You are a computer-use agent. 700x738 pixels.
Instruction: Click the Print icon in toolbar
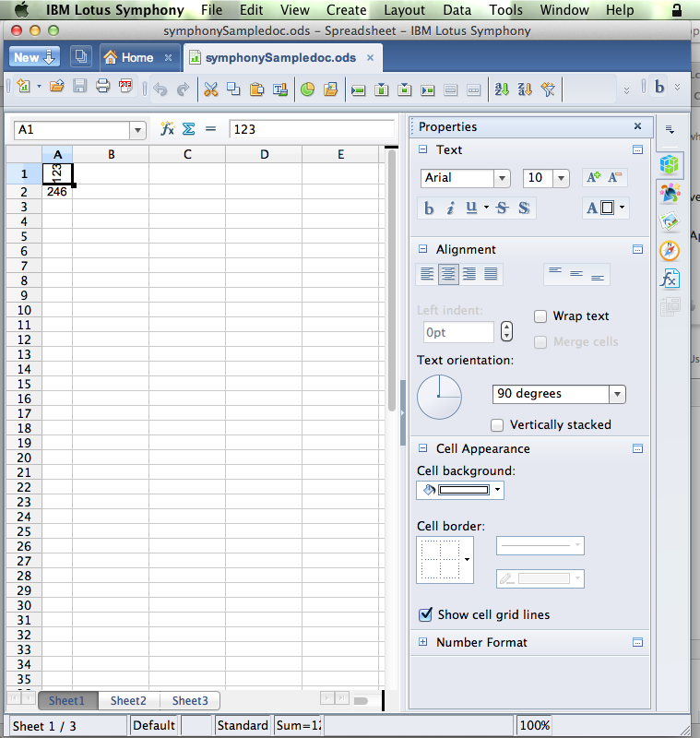pos(102,86)
